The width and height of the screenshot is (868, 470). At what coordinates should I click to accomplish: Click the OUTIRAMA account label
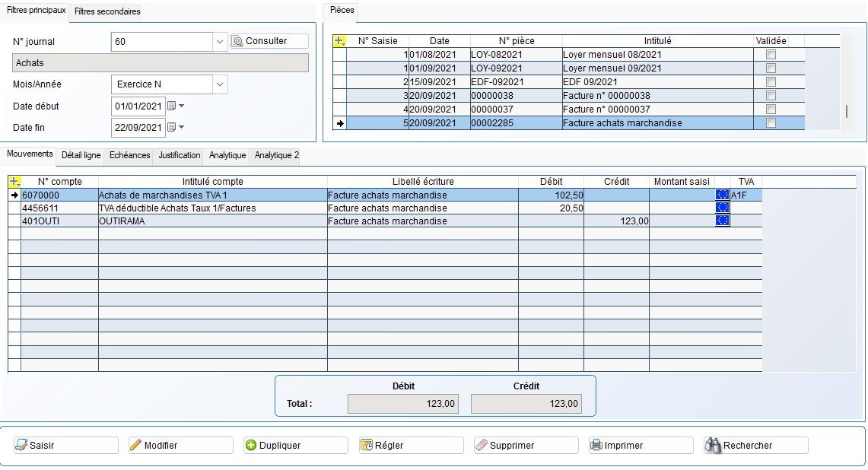point(122,221)
